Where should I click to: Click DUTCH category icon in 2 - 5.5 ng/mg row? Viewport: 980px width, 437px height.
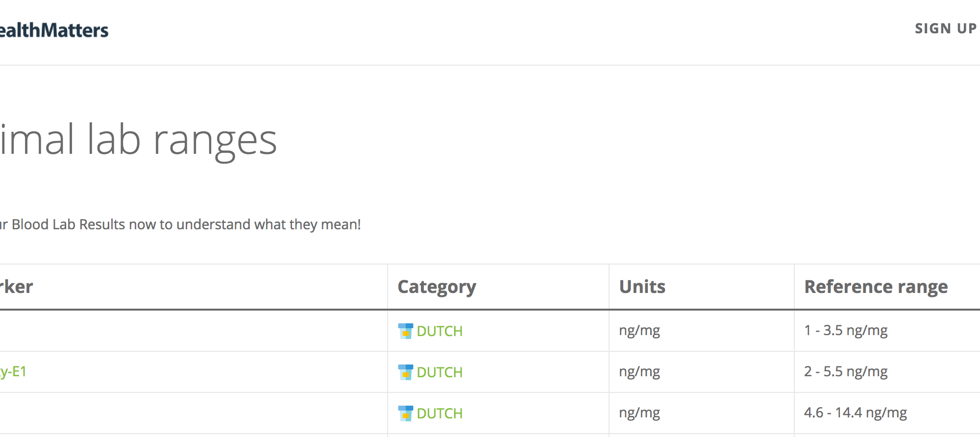pyautogui.click(x=405, y=372)
